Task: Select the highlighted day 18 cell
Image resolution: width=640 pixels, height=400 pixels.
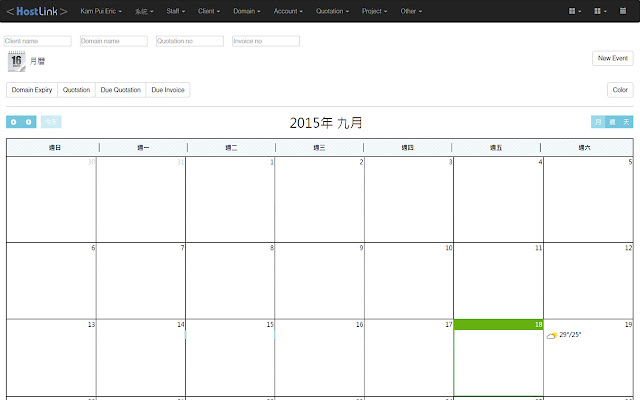Action: point(498,360)
